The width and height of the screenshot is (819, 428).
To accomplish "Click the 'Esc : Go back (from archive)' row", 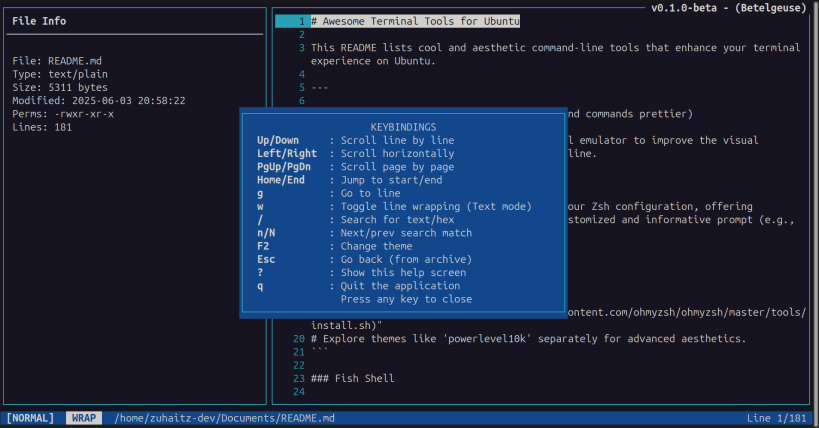I will click(364, 259).
